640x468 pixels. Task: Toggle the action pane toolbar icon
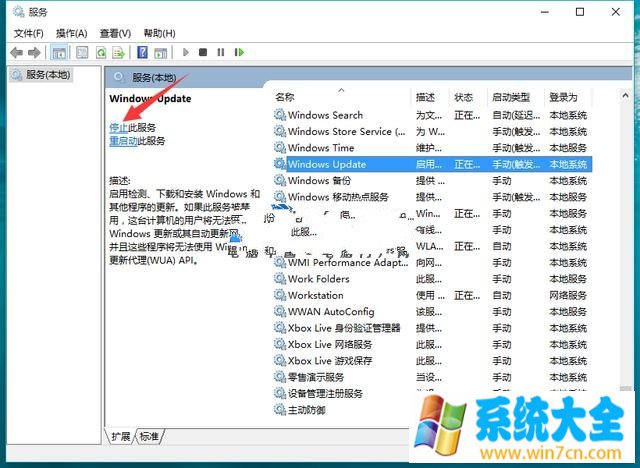(x=160, y=52)
